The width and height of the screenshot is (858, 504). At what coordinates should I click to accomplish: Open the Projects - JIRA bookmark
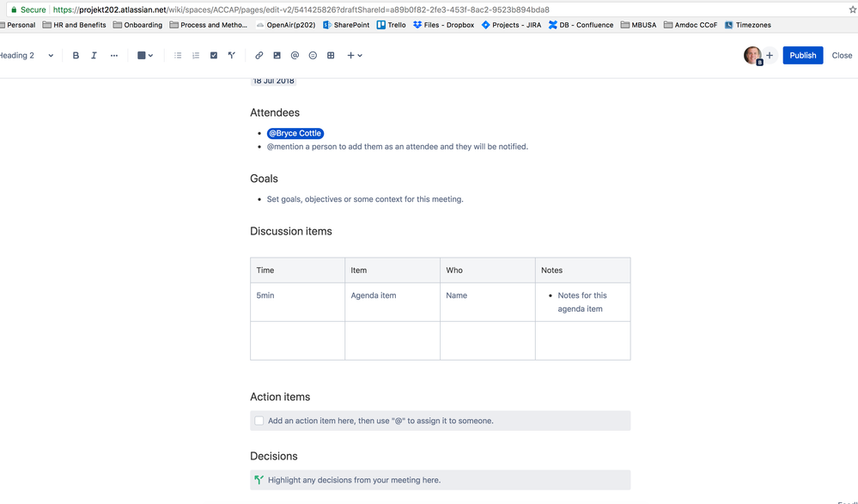511,25
